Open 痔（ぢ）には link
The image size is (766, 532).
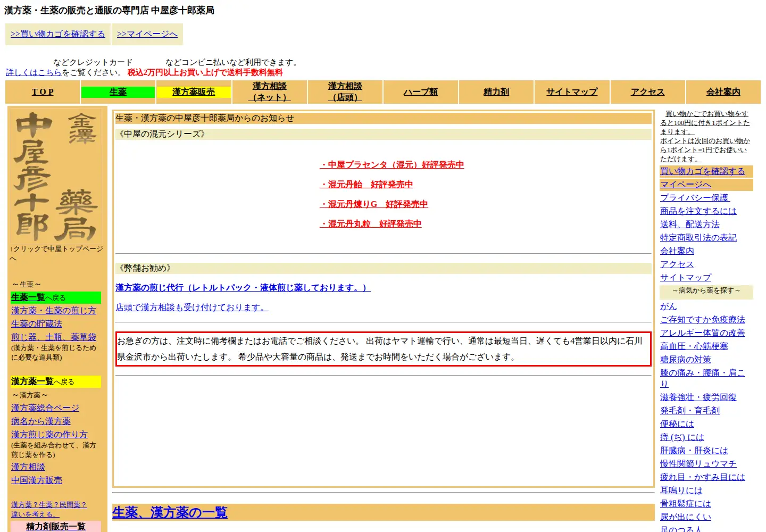point(682,437)
